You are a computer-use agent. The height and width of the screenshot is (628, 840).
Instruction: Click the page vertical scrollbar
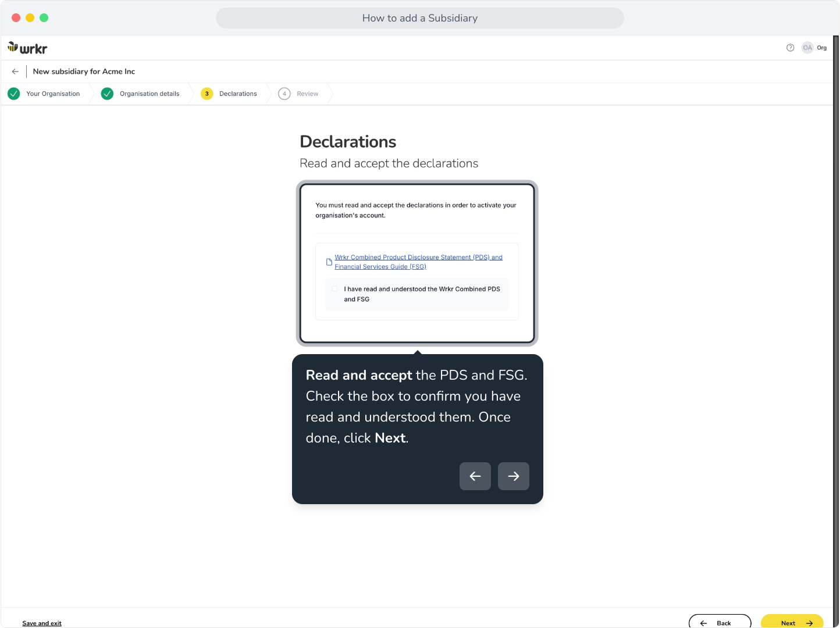point(836,331)
